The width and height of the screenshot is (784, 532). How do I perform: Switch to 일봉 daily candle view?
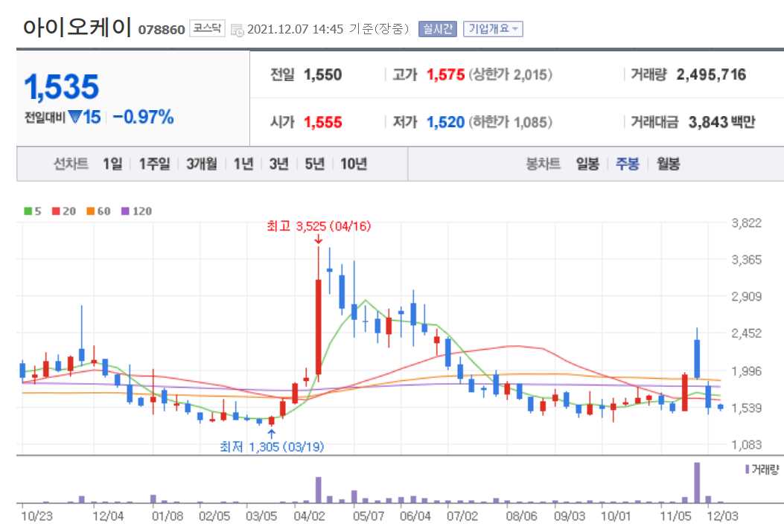pos(587,164)
